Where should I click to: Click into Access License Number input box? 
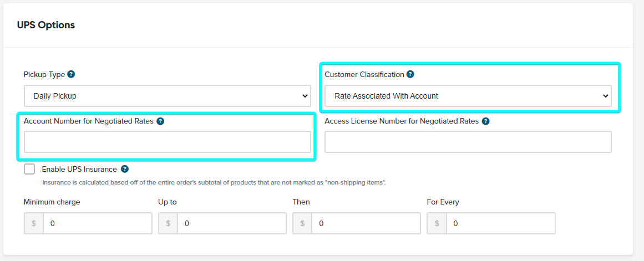pos(468,142)
